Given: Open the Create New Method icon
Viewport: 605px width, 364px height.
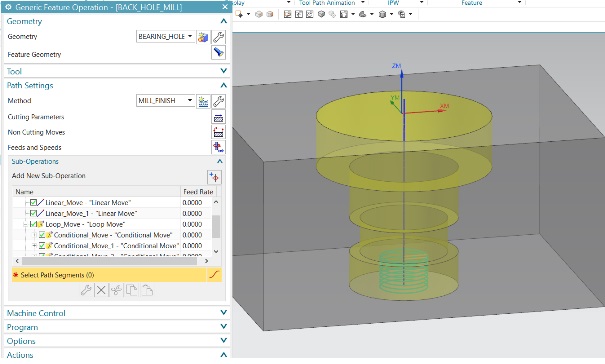Looking at the screenshot, I should 203,101.
